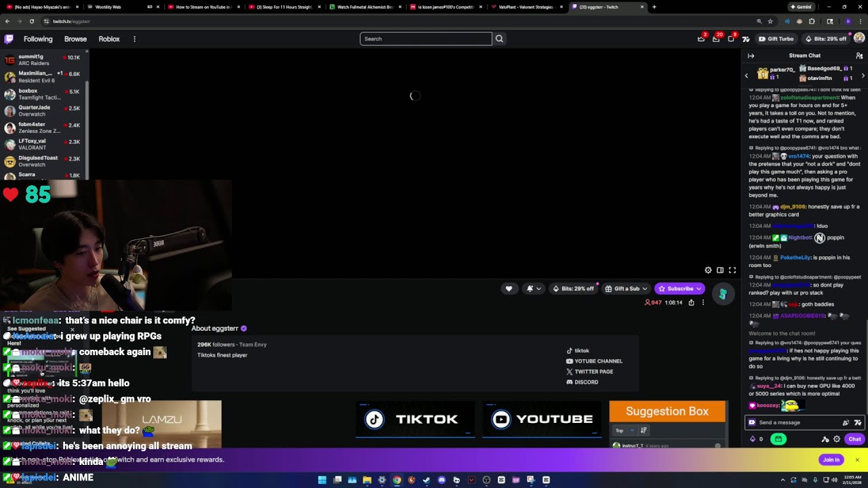Open chat settings gear icon

[837, 439]
